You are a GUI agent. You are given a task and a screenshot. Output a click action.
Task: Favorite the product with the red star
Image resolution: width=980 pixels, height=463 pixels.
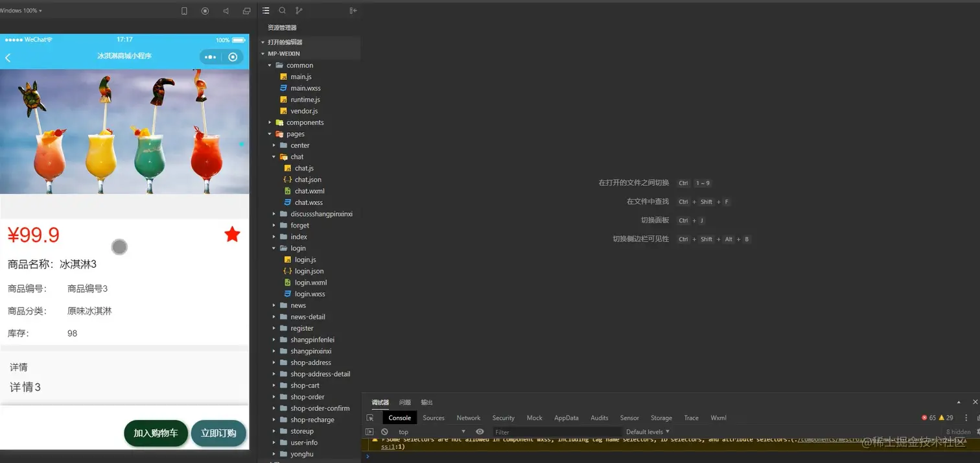point(232,235)
